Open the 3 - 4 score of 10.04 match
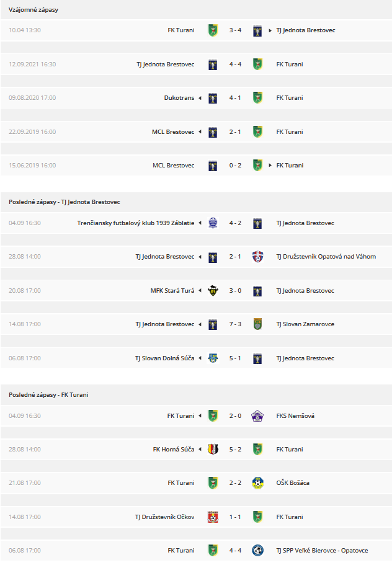Screen dimensions: 392x573 pos(235,30)
